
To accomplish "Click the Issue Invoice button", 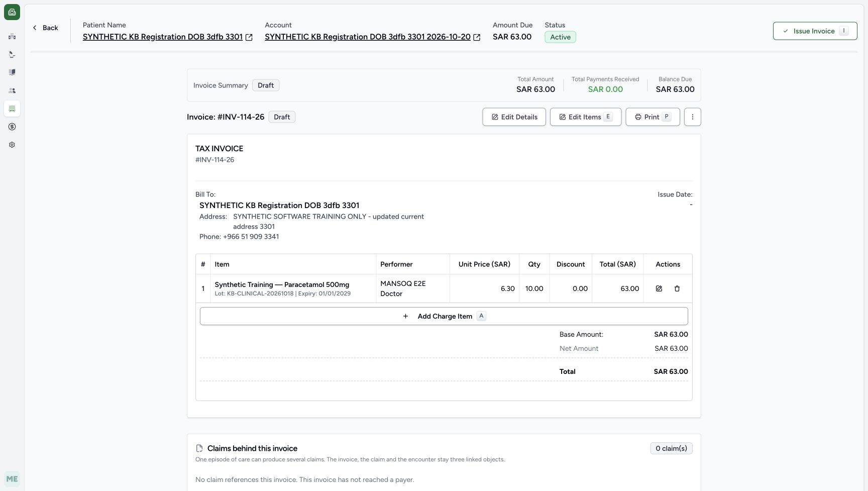I will [815, 31].
